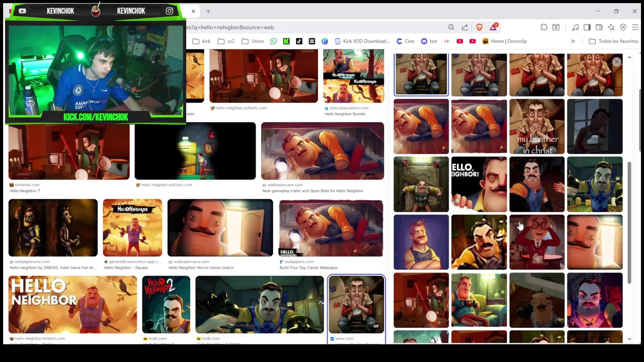644x362 pixels.
Task: Click the Instagram icon in stream overlay
Action: pyautogui.click(x=170, y=11)
